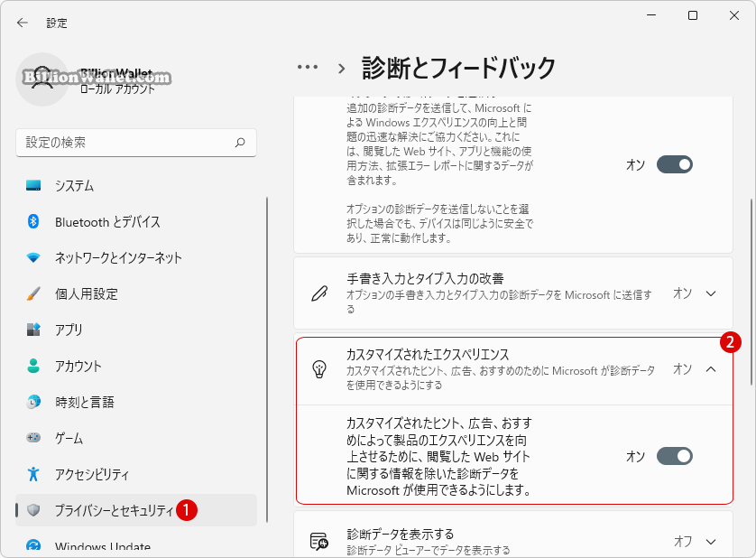
Task: Click the content pane vertical scrollbar
Action: coord(751,292)
